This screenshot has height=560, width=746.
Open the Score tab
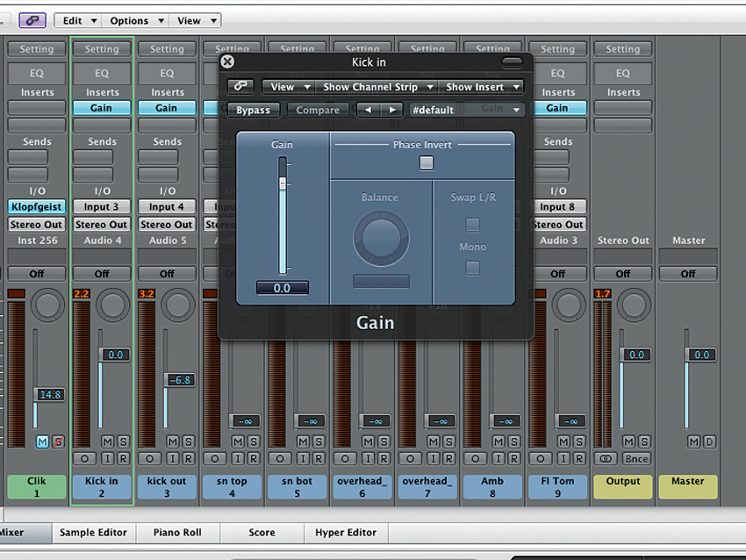tap(262, 533)
